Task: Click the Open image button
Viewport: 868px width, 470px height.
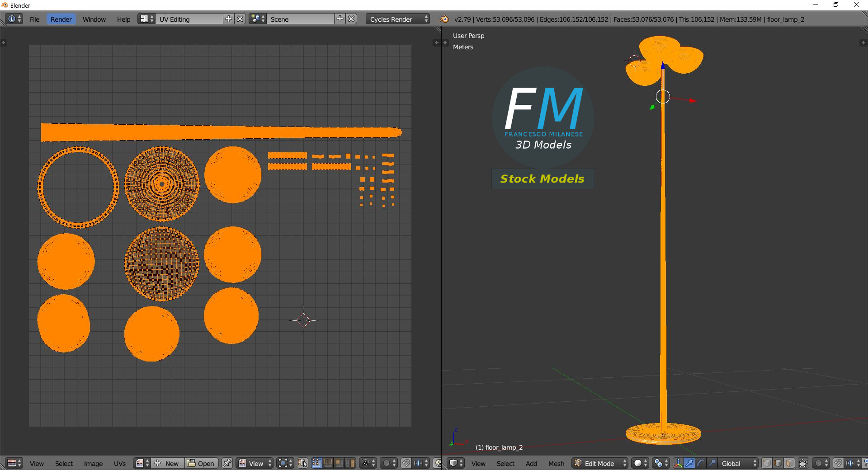Action: [x=201, y=463]
